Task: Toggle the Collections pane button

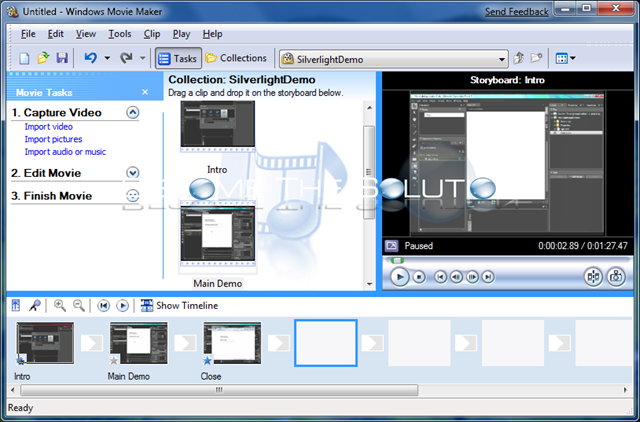Action: click(x=236, y=58)
